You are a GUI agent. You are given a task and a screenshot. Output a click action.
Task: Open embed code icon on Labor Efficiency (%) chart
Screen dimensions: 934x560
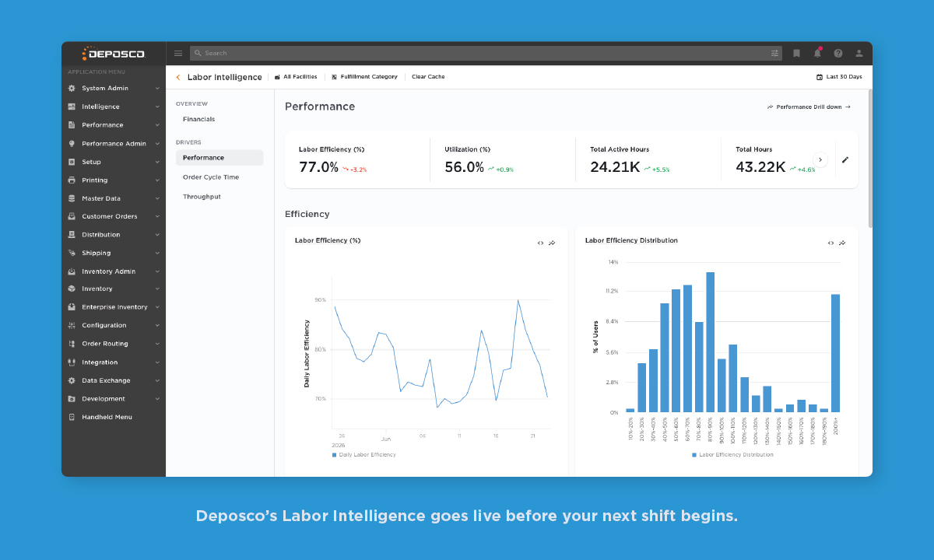click(540, 243)
